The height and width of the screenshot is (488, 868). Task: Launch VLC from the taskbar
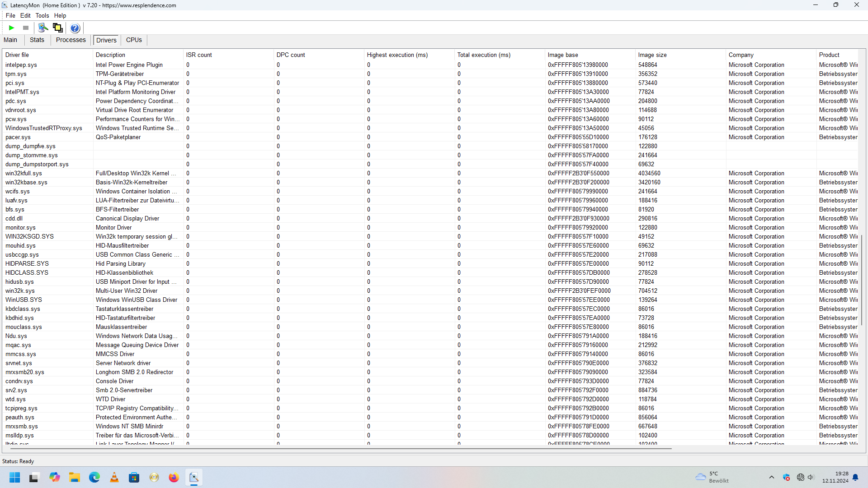coord(114,478)
